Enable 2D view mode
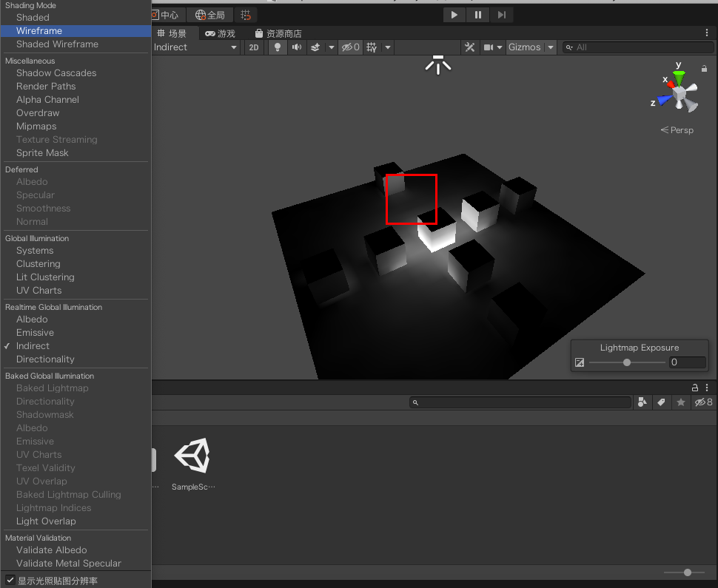 [x=254, y=47]
